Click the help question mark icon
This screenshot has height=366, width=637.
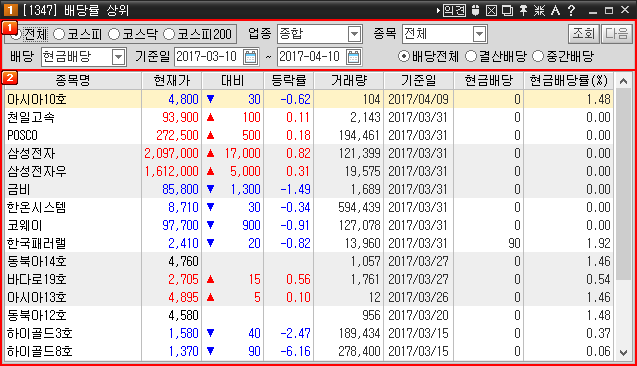click(571, 10)
